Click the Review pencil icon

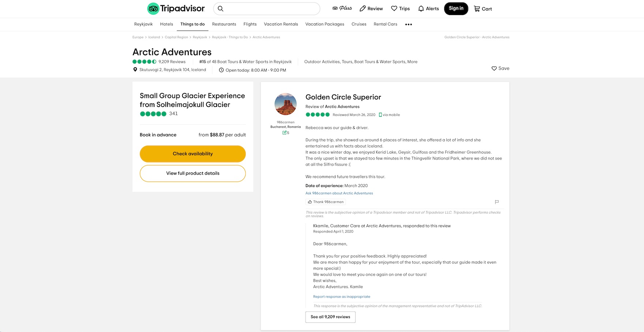tap(363, 9)
